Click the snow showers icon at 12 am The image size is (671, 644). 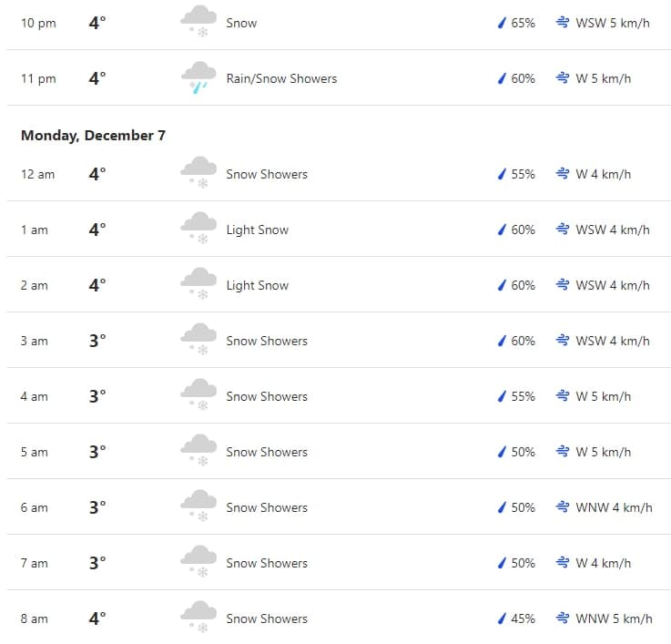pos(198,172)
